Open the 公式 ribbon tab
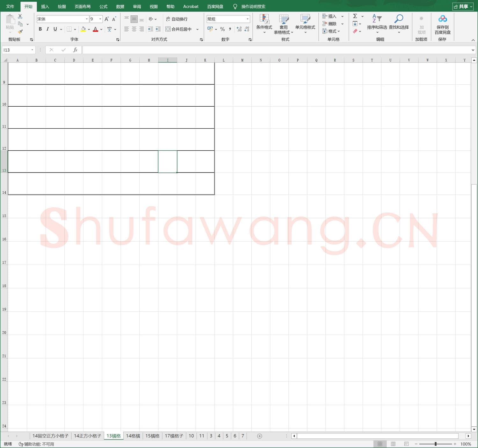The height and width of the screenshot is (448, 478). tap(103, 6)
